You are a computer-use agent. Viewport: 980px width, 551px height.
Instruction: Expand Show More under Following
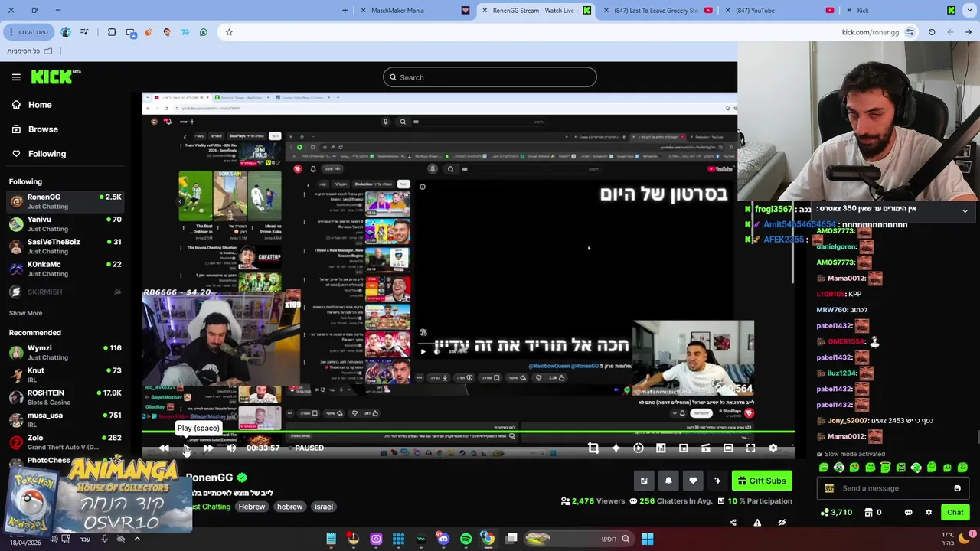pos(25,313)
